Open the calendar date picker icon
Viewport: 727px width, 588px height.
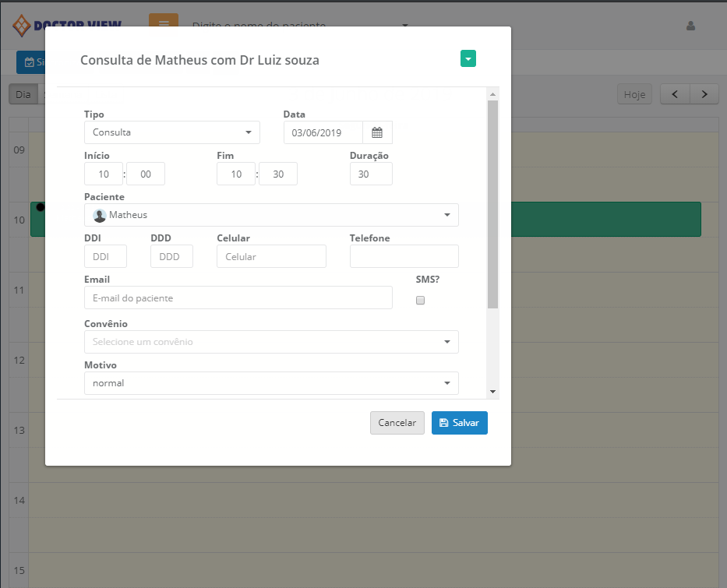tap(377, 132)
